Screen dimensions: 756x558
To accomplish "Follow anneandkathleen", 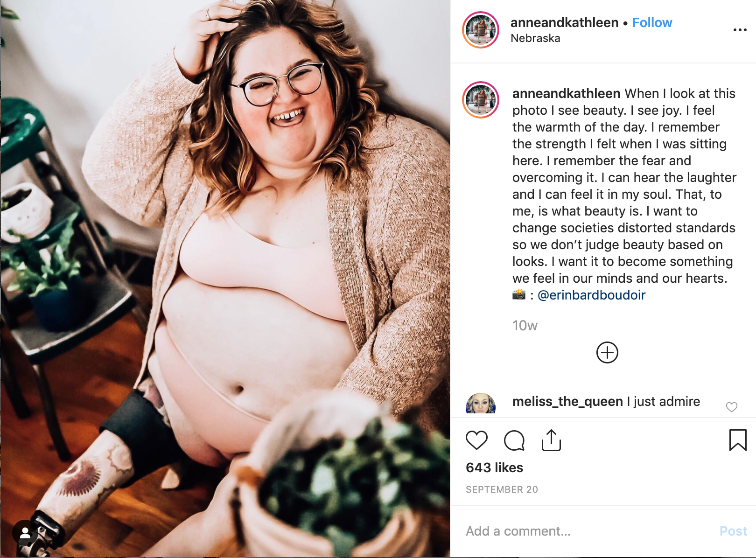I will tap(652, 22).
